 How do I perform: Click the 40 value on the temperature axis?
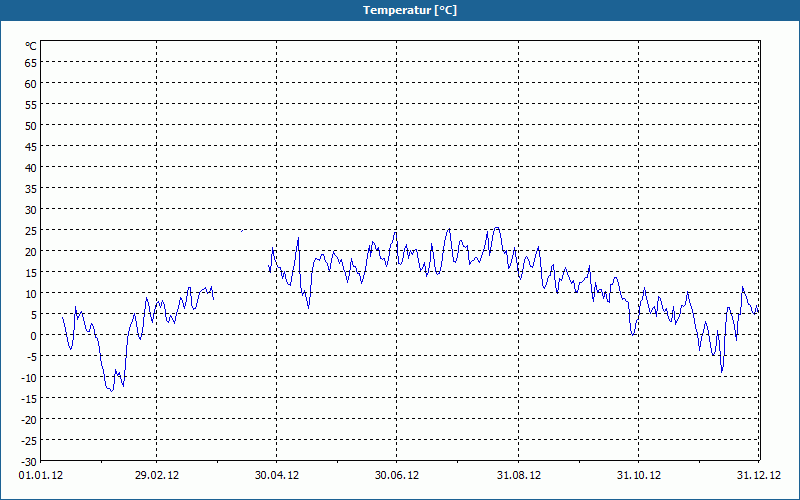click(x=31, y=168)
